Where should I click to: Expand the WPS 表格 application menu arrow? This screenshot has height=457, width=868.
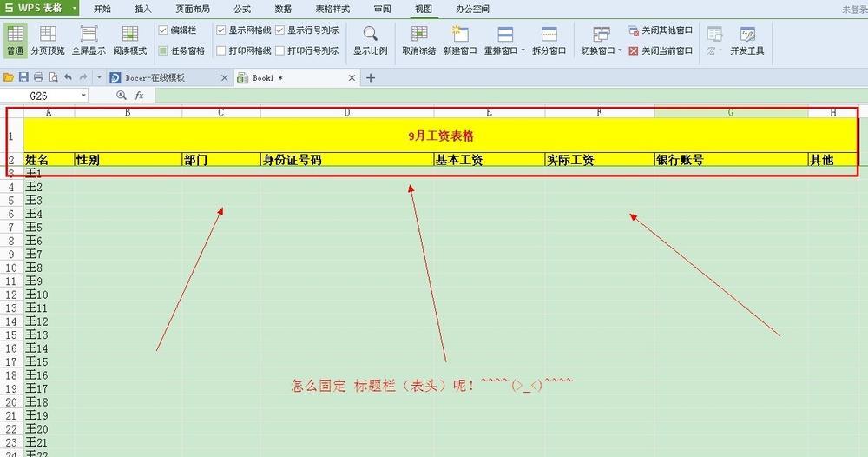pos(74,9)
